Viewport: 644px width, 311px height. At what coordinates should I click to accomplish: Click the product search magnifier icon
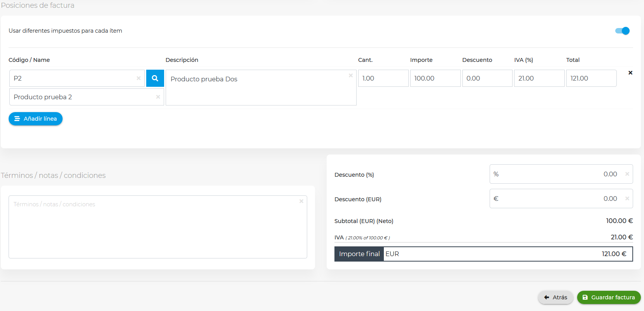coord(155,78)
